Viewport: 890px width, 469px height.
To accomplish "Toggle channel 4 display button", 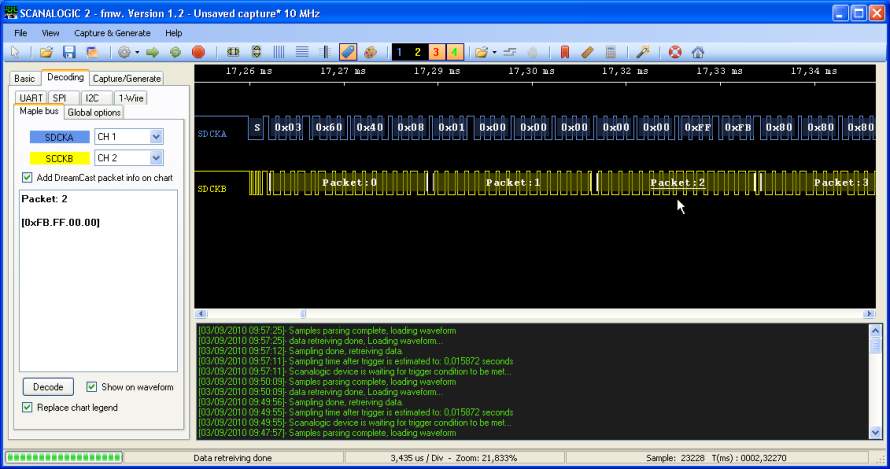I will point(454,52).
